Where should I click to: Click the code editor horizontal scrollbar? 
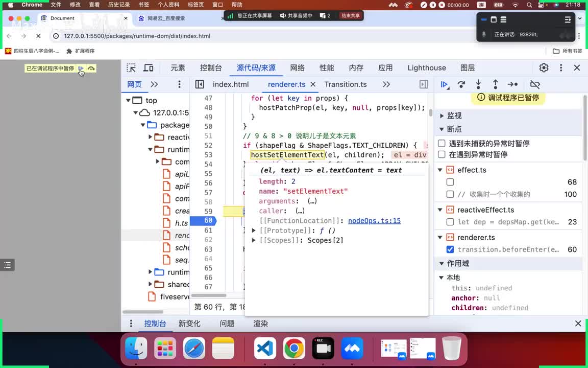(x=209, y=295)
